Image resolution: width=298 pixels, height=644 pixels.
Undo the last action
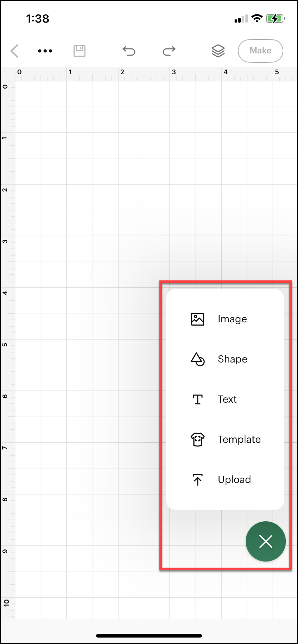129,51
